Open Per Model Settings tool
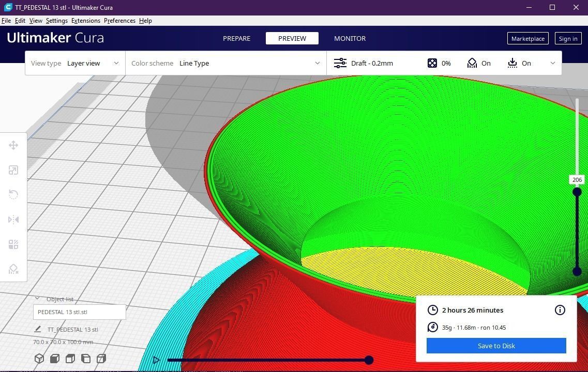Screen dimensions: 588x372 pos(13,244)
